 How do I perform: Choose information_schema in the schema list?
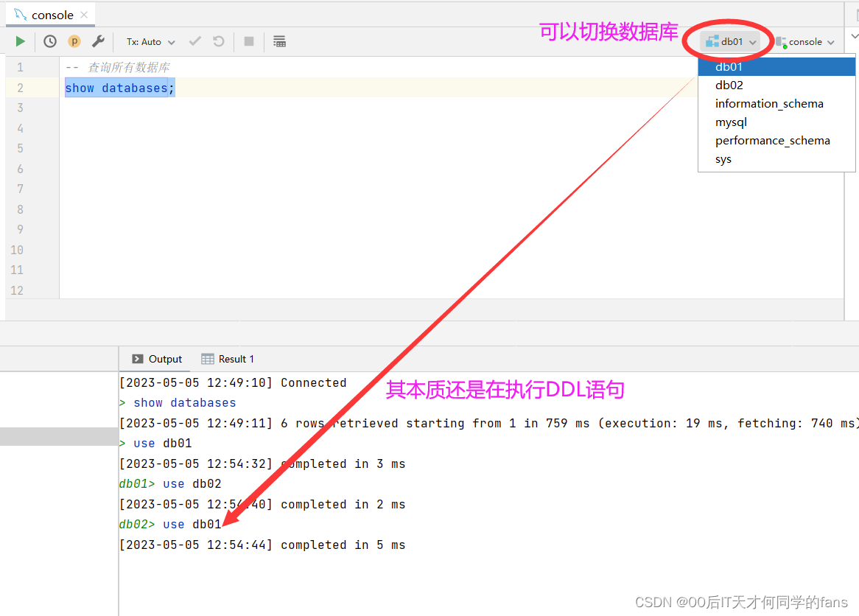[x=769, y=104]
